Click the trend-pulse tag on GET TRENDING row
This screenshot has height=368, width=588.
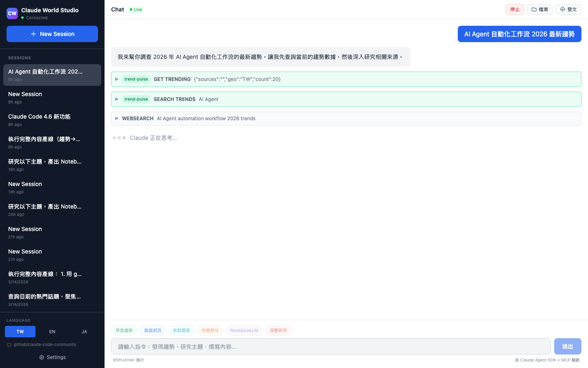pyautogui.click(x=136, y=79)
